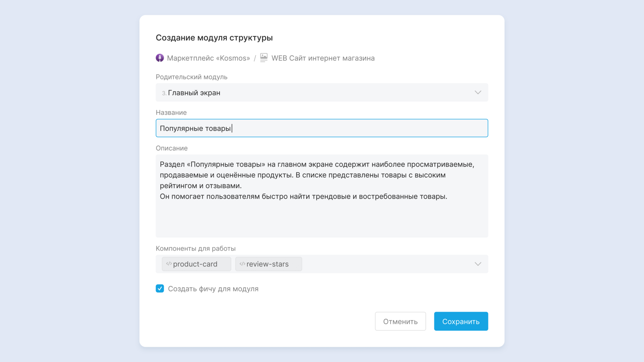Select the product-card component tag
The image size is (644, 362).
click(x=196, y=264)
